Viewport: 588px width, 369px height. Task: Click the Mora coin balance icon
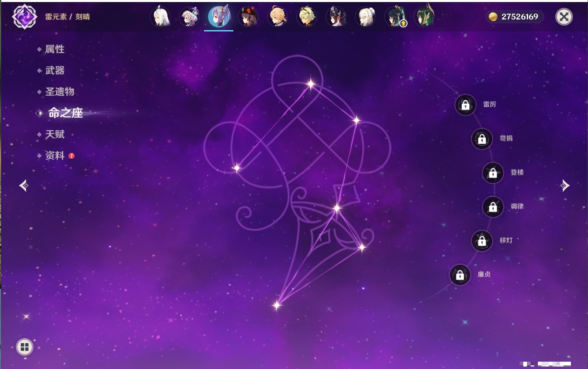[x=493, y=17]
